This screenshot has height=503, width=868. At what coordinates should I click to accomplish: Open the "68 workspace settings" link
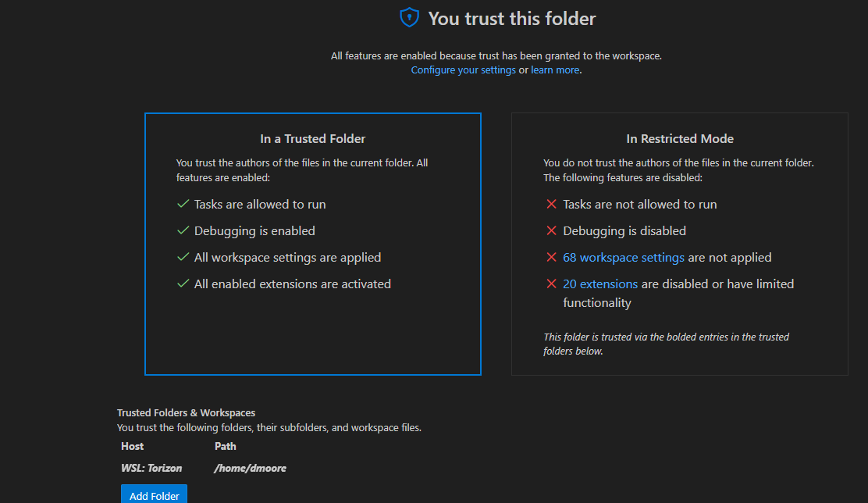tap(623, 258)
